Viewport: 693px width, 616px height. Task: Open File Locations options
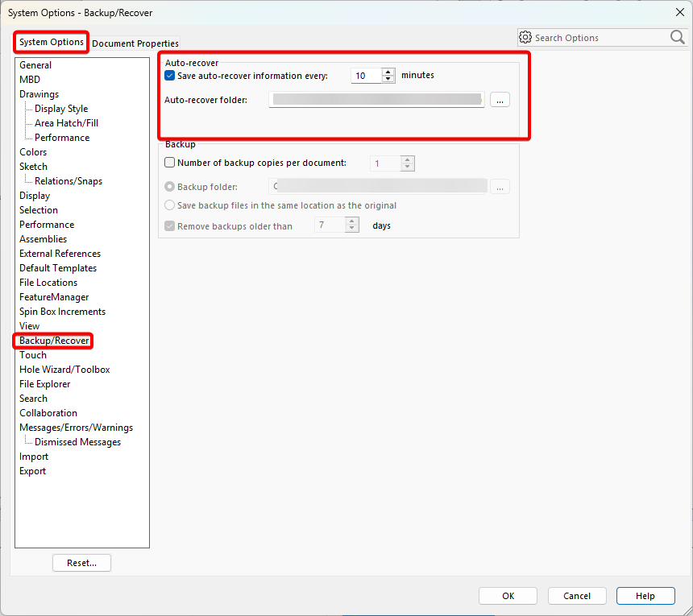[x=48, y=283]
